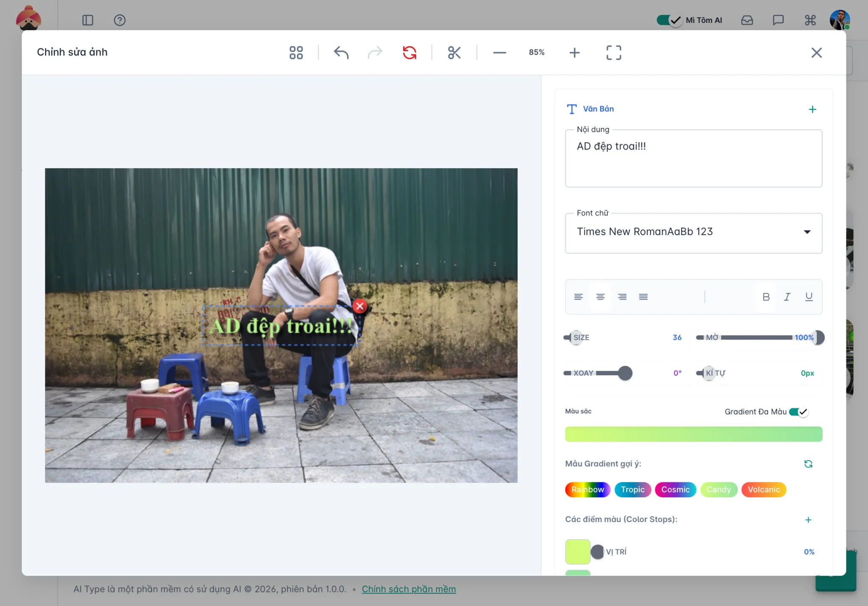
Task: Click the XOAY rotation slider handle
Action: (x=624, y=373)
